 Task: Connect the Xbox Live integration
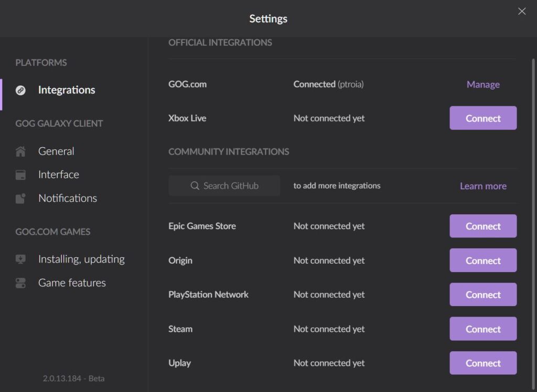(483, 118)
